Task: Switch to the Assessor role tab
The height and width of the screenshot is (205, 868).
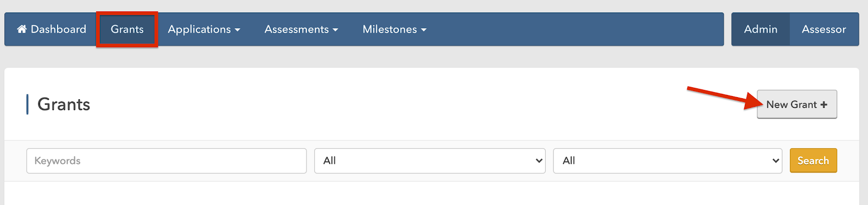Action: pyautogui.click(x=824, y=29)
